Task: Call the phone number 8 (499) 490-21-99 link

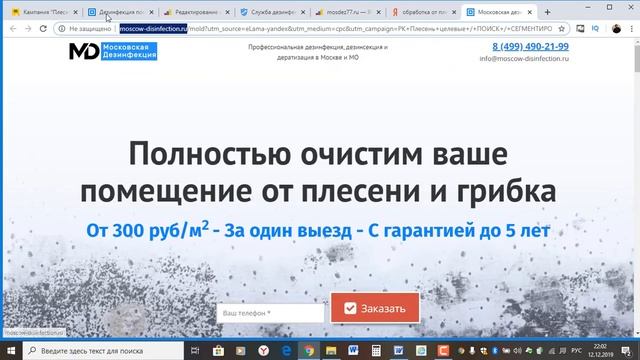Action: 530,47
